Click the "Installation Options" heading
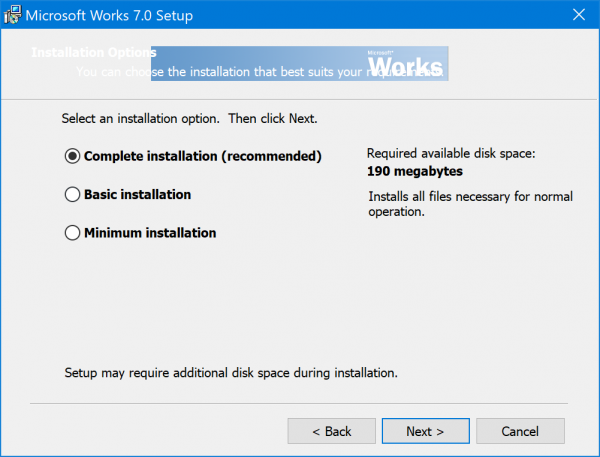 click(92, 52)
